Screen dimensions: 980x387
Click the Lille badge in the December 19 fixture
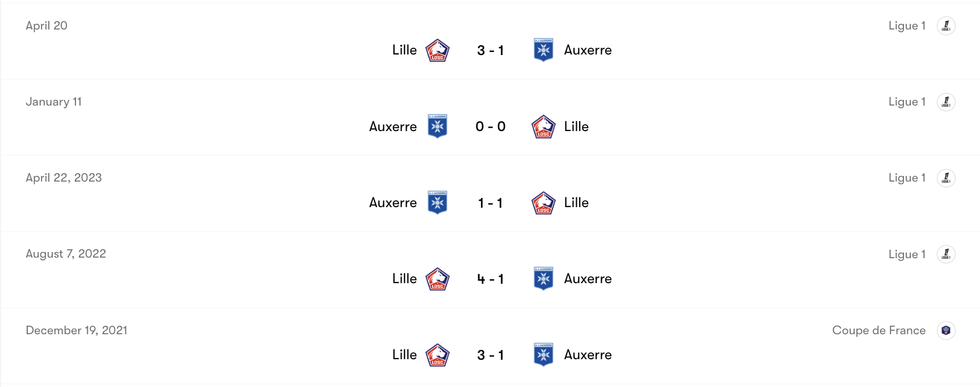click(436, 355)
